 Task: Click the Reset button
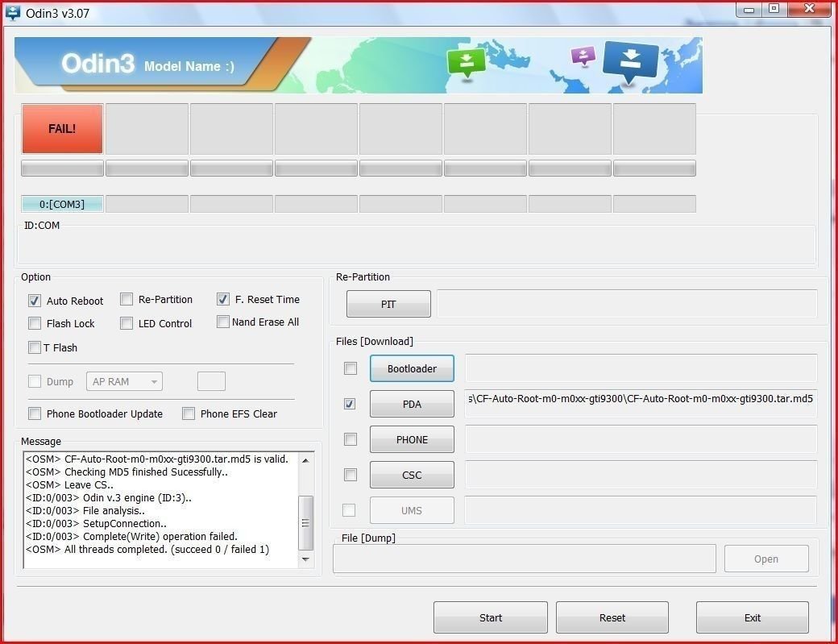[612, 618]
